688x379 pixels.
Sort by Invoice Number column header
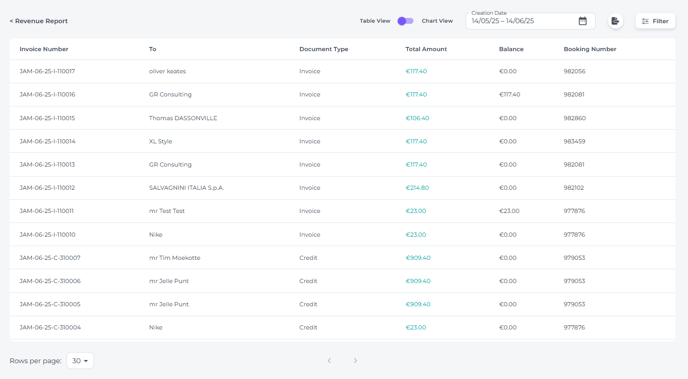click(x=44, y=49)
